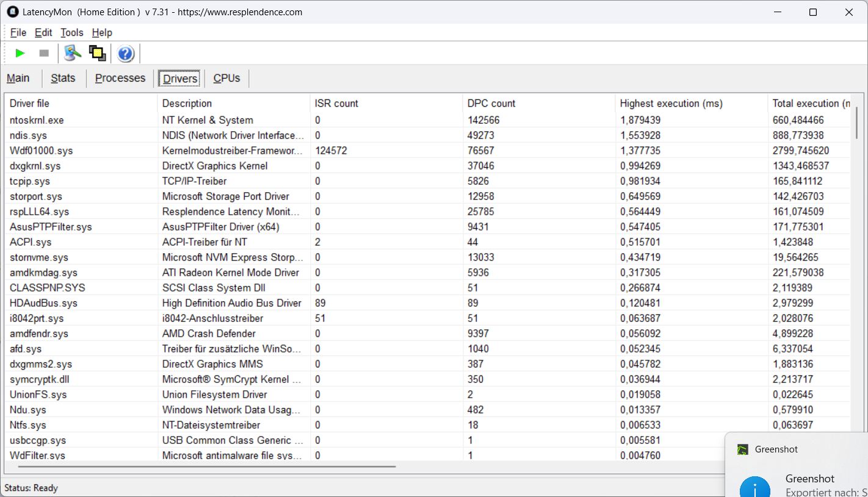Click the description 'NT Kernel & System'

[208, 120]
